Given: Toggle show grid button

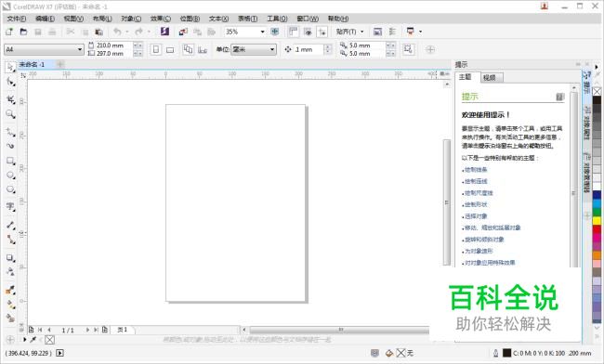Looking at the screenshot, I should [x=308, y=32].
